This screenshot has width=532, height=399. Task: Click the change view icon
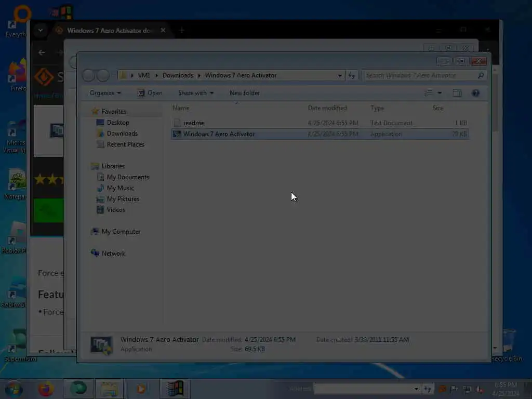(429, 93)
